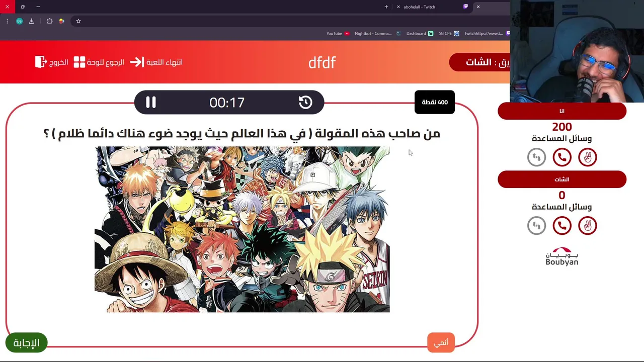Open the Nightbot - Comma... bookmark

coord(377,34)
